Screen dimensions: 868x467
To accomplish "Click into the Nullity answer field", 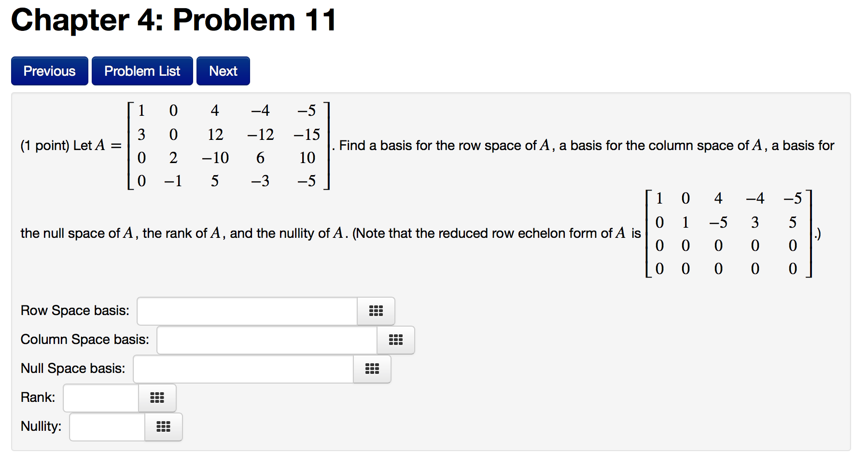I will (x=107, y=427).
